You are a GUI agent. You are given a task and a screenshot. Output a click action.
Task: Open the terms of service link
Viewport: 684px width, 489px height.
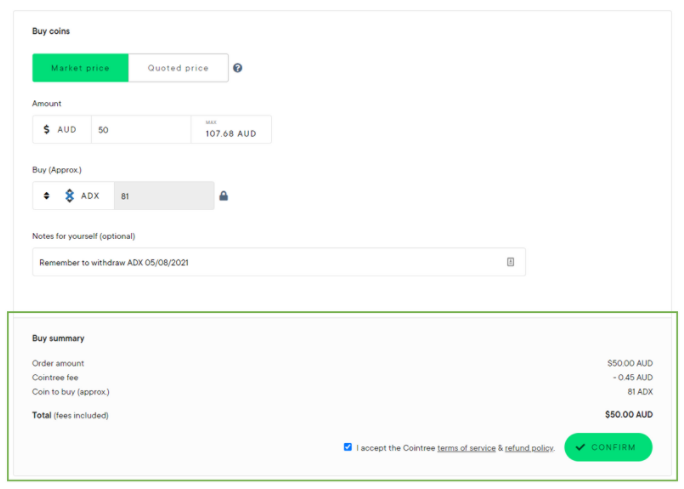(x=466, y=448)
